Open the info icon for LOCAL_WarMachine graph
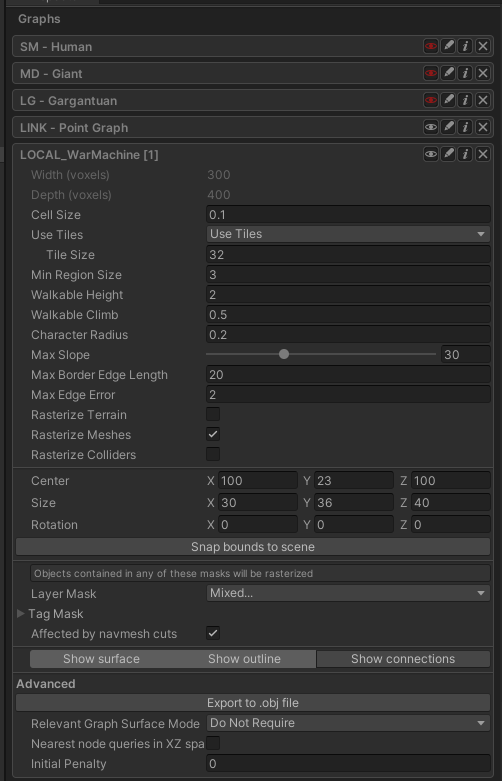This screenshot has width=502, height=781. (x=465, y=154)
